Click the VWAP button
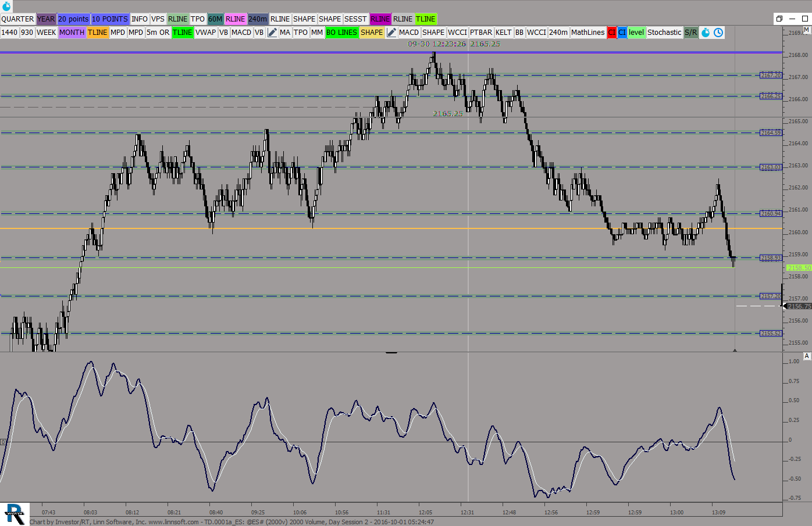Image resolution: width=812 pixels, height=526 pixels. (x=205, y=33)
